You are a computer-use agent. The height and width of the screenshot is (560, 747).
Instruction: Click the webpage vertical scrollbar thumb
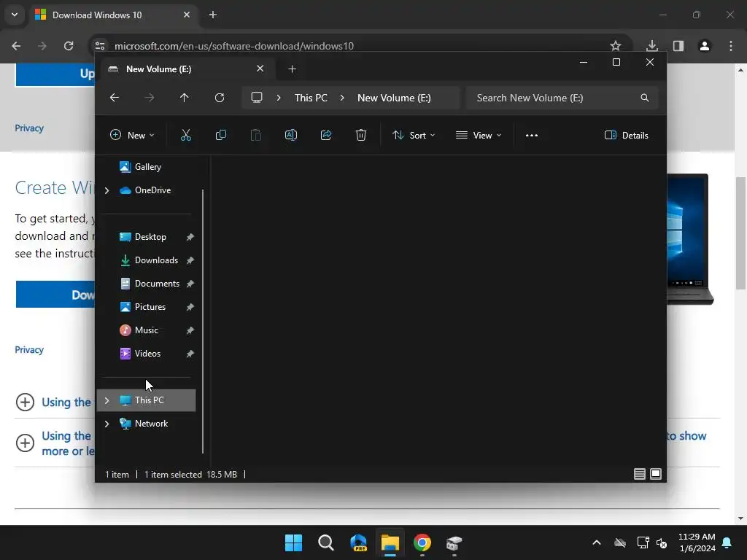coord(740,233)
